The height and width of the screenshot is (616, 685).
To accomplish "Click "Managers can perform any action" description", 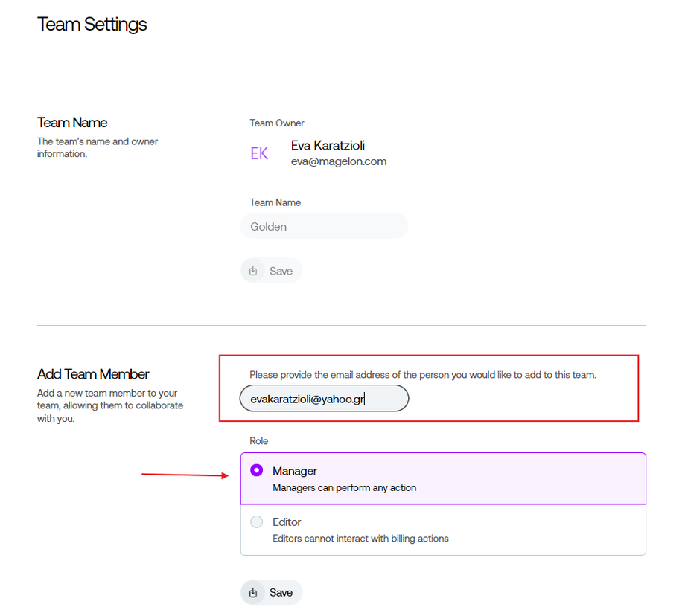I will coord(344,488).
